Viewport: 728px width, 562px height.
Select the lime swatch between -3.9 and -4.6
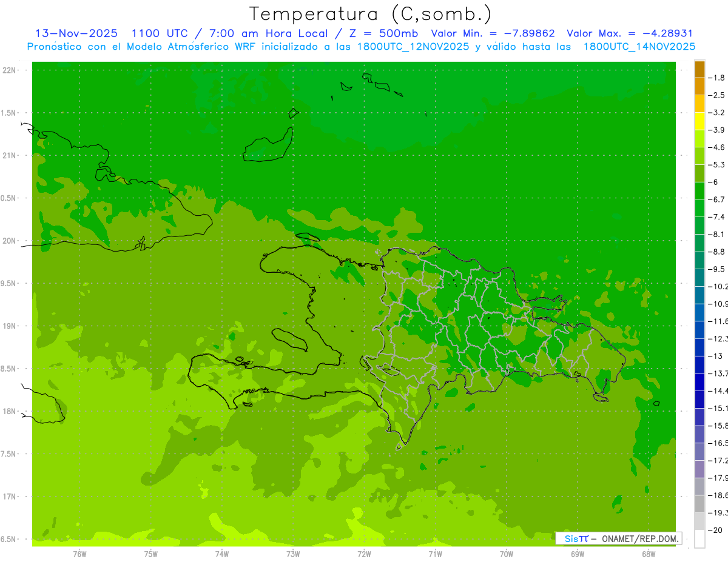699,139
